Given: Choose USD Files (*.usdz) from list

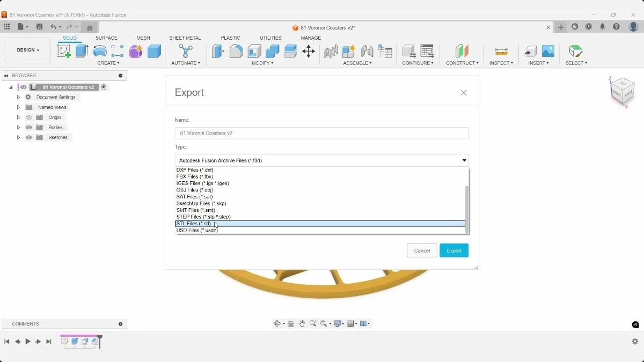Looking at the screenshot, I should click(x=320, y=231).
